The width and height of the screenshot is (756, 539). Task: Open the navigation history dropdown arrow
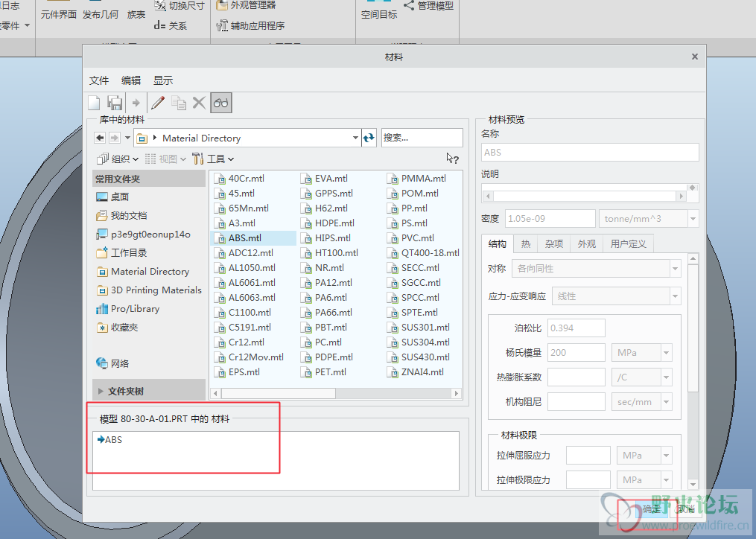pyautogui.click(x=127, y=138)
